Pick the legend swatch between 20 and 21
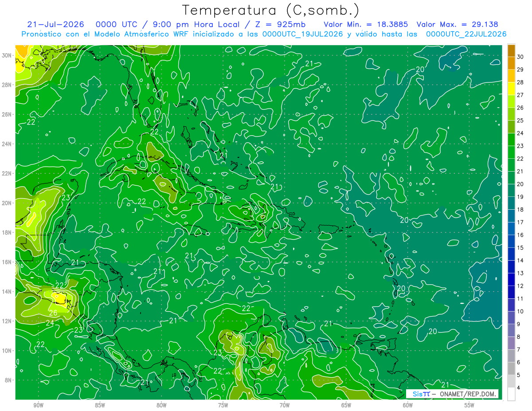Viewport: 532px width, 411px height. point(511,178)
